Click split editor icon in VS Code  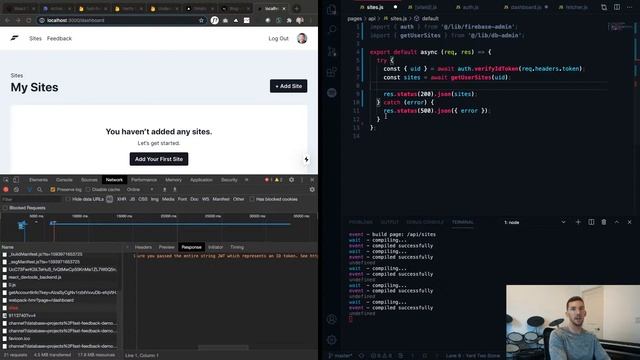[x=617, y=7]
